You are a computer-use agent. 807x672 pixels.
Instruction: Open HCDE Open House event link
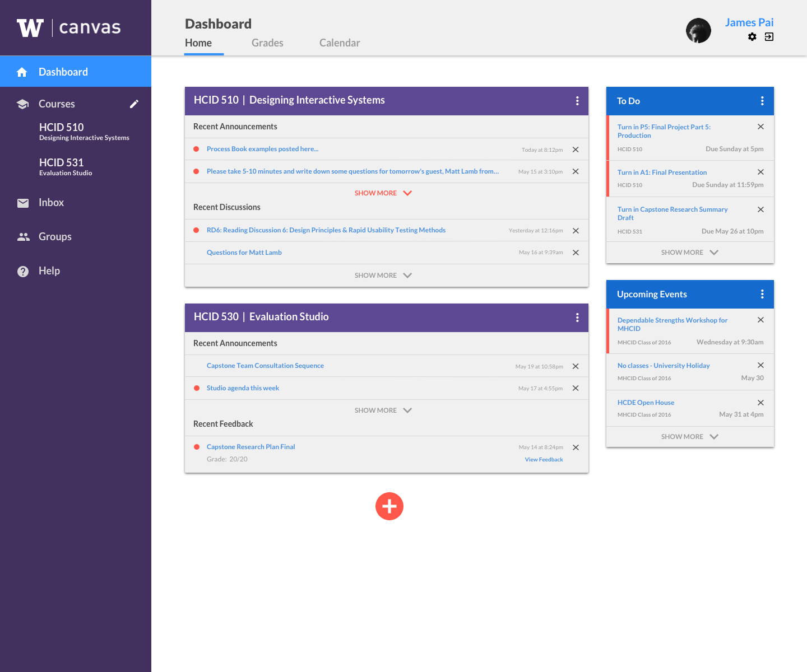click(x=646, y=403)
